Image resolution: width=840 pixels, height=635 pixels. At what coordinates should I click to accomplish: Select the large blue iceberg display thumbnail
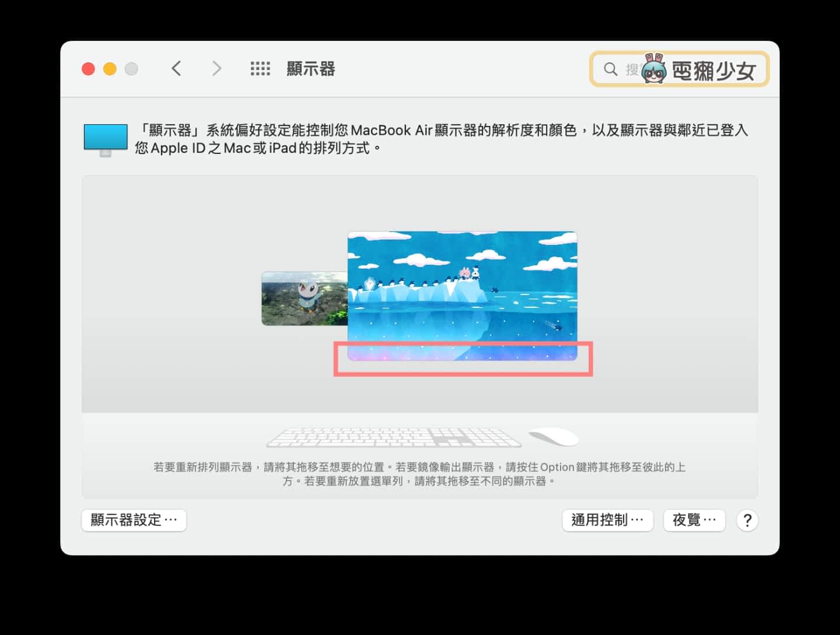[463, 296]
